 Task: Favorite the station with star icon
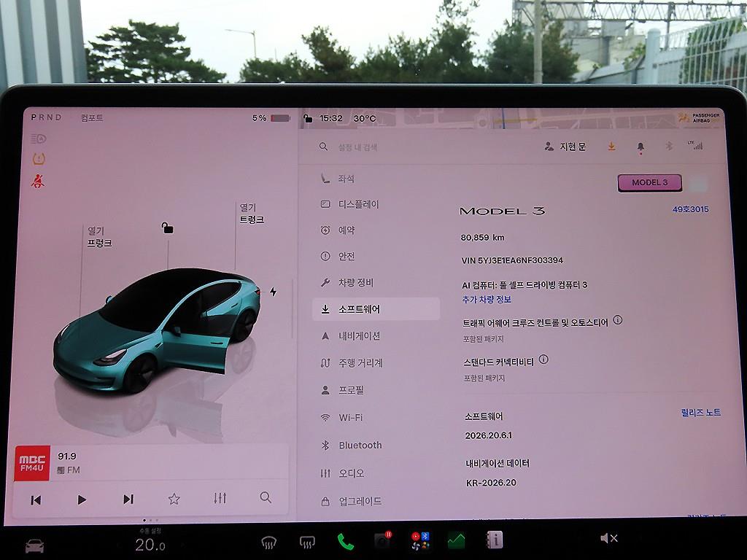(x=174, y=499)
